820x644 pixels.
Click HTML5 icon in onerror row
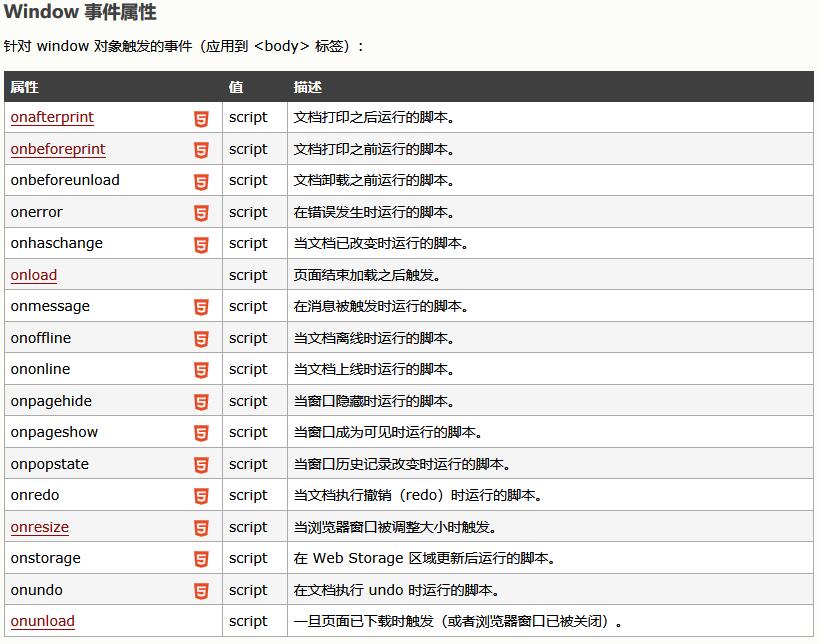201,213
